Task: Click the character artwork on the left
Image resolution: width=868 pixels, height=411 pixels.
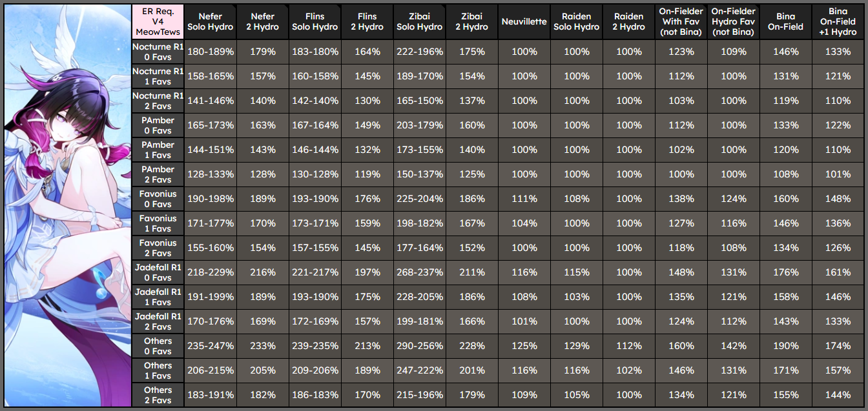Action: coord(67,205)
